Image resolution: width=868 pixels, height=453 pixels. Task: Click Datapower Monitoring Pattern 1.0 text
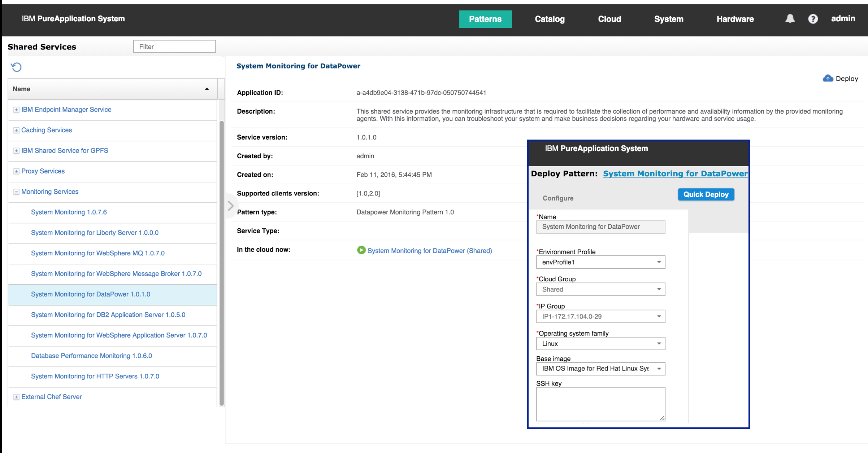tap(405, 212)
